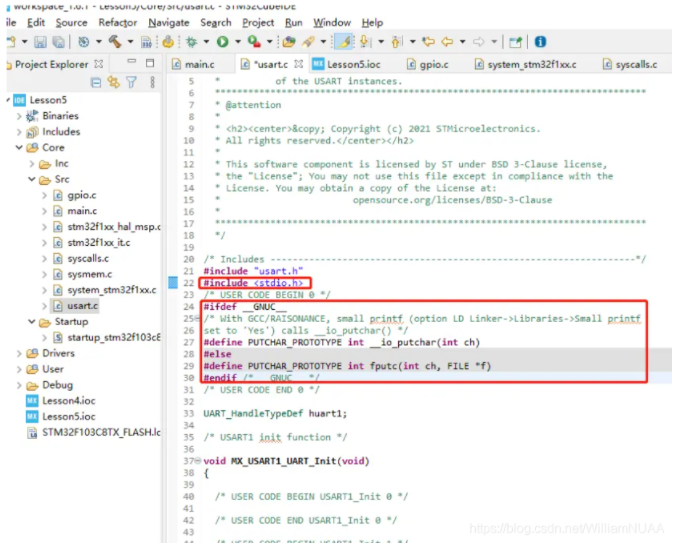The image size is (680, 558).
Task: Open the hammer Build dropdown arrow
Action: click(130, 42)
